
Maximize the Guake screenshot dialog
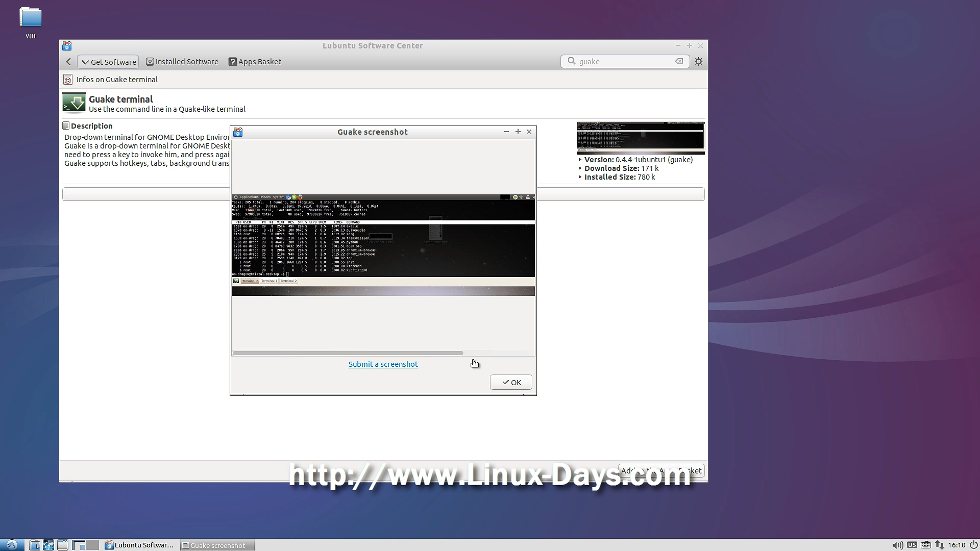coord(518,132)
